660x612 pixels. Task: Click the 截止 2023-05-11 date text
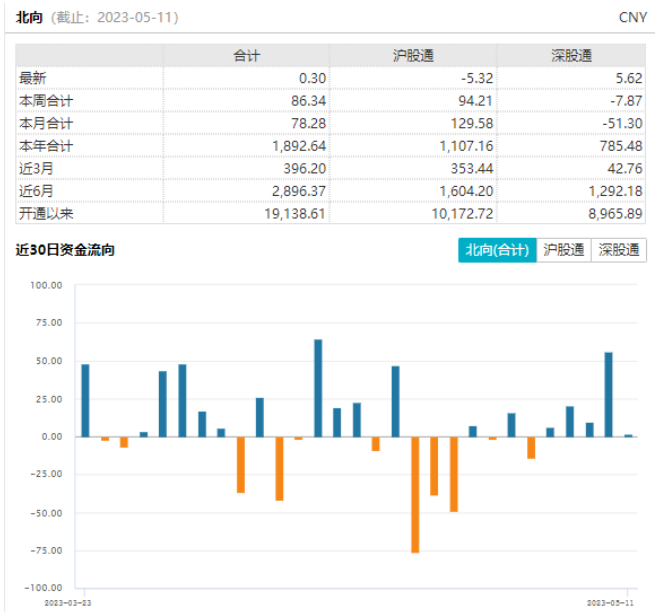click(114, 17)
